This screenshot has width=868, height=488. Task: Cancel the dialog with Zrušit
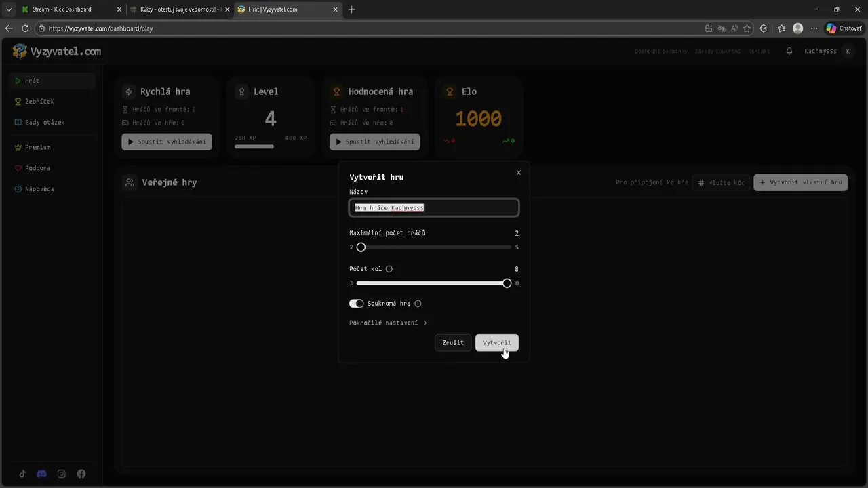point(453,342)
